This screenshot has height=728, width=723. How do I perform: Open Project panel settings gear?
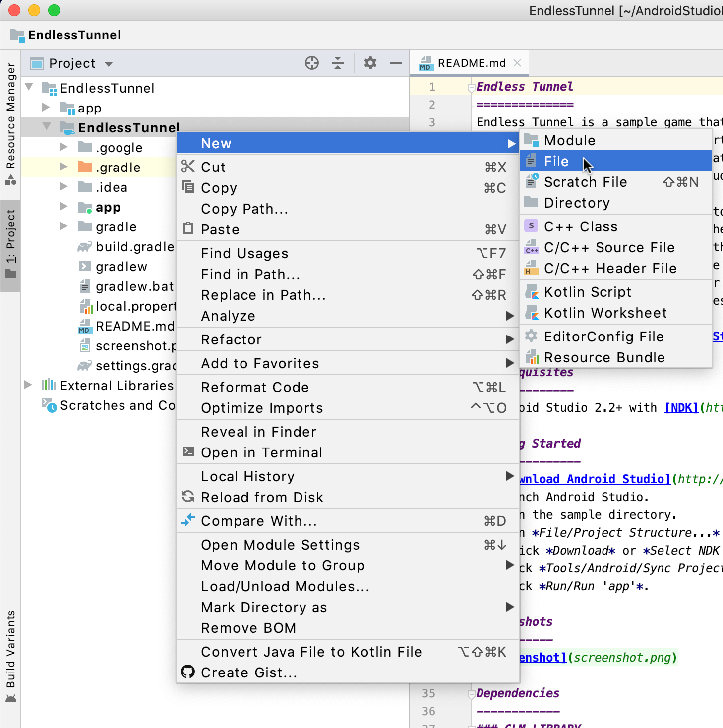pyautogui.click(x=370, y=63)
